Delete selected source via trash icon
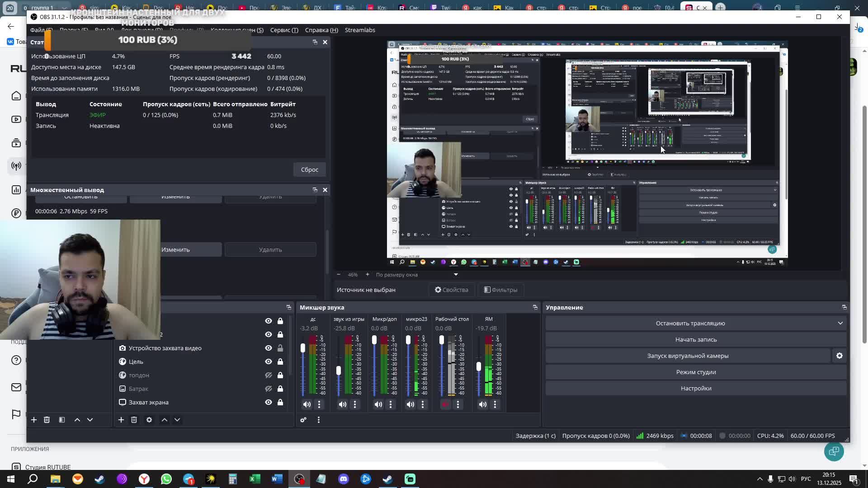Image resolution: width=868 pixels, height=488 pixels. (x=134, y=420)
